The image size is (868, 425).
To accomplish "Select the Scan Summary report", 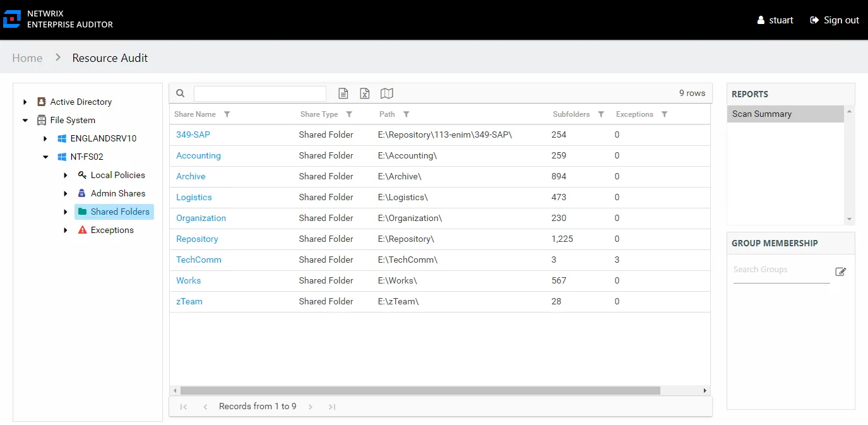I will (x=785, y=114).
